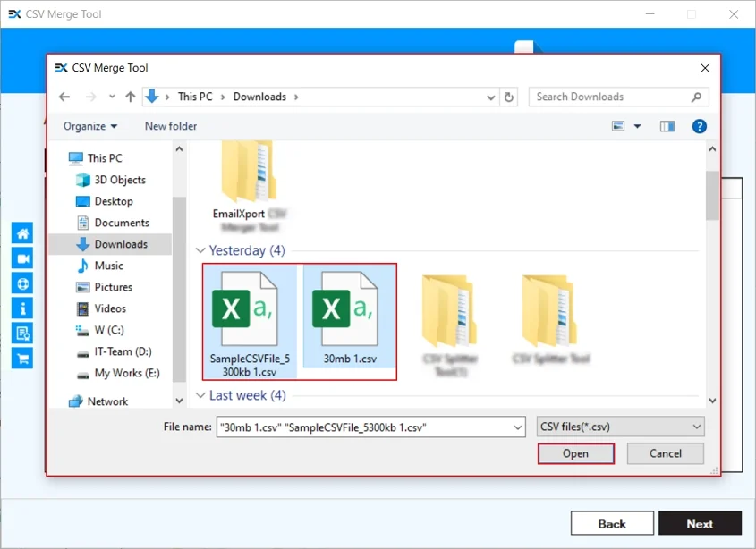Toggle the preview pane icon
This screenshot has width=756, height=549.
click(667, 126)
